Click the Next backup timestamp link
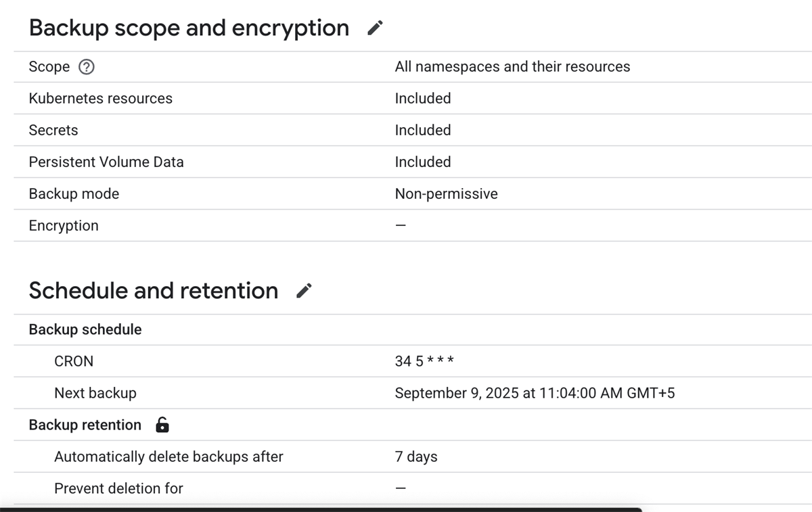The height and width of the screenshot is (512, 812). click(535, 393)
